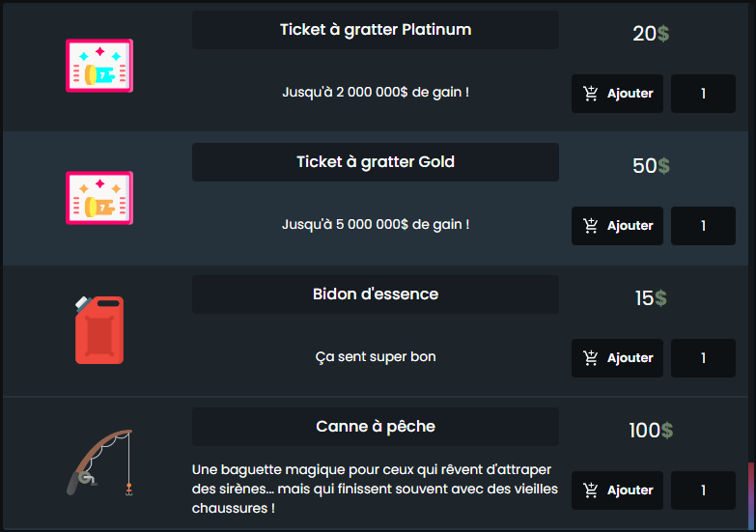This screenshot has width=756, height=532.
Task: Focus quantity field for Ticket Platinum
Action: pos(703,94)
